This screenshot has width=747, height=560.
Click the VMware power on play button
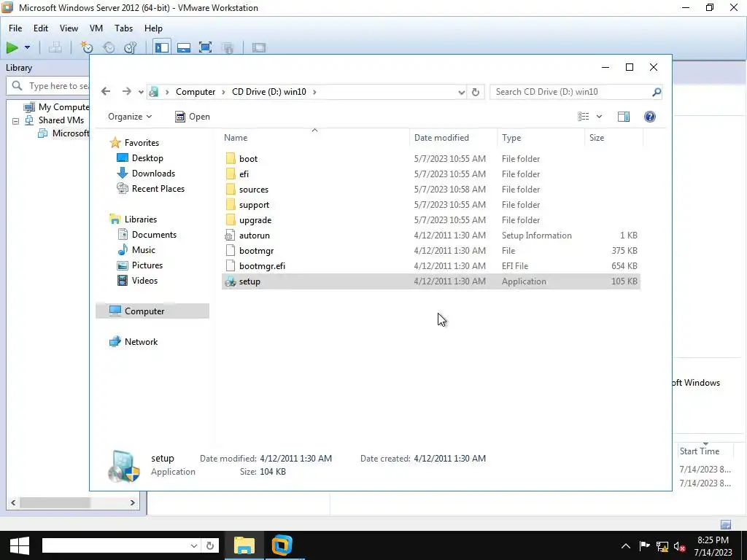click(12, 47)
